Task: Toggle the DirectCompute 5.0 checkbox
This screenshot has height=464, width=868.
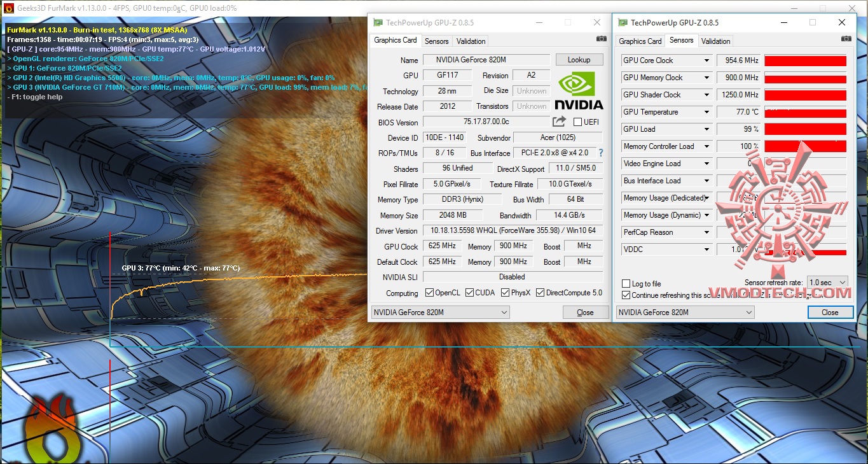Action: pos(541,293)
